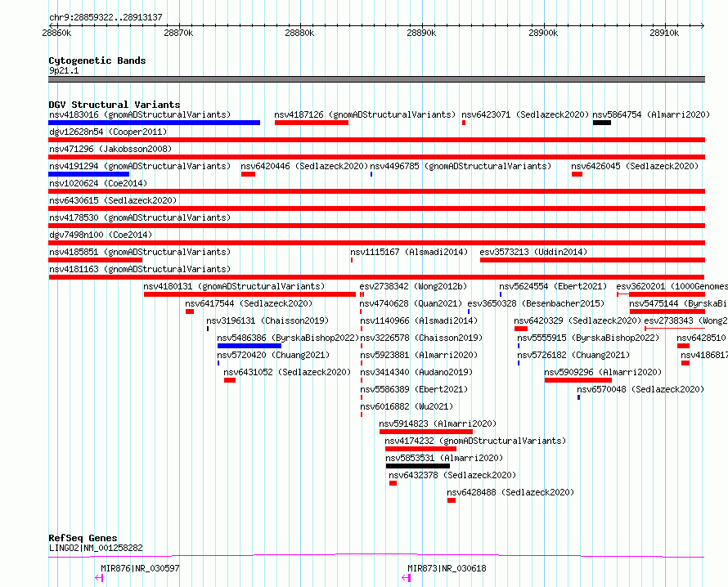Select the esv2738343 variant label
This screenshot has height=587, width=728.
685,320
